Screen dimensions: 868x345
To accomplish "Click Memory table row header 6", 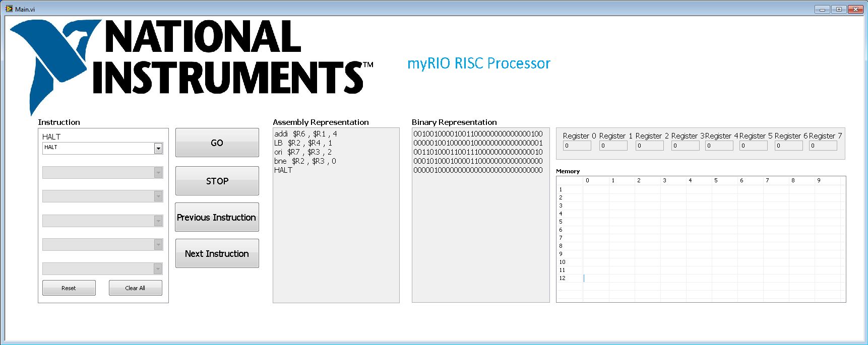I will tap(561, 230).
